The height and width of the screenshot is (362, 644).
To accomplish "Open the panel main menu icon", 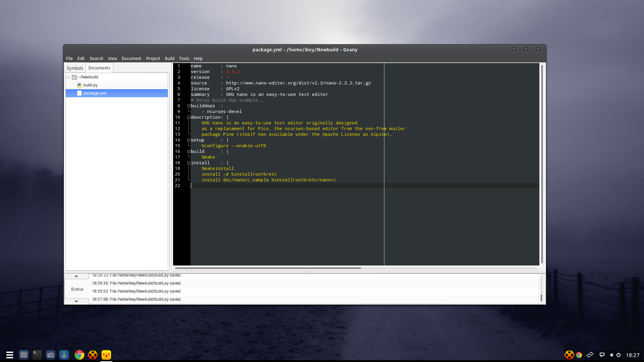I will tap(10, 355).
